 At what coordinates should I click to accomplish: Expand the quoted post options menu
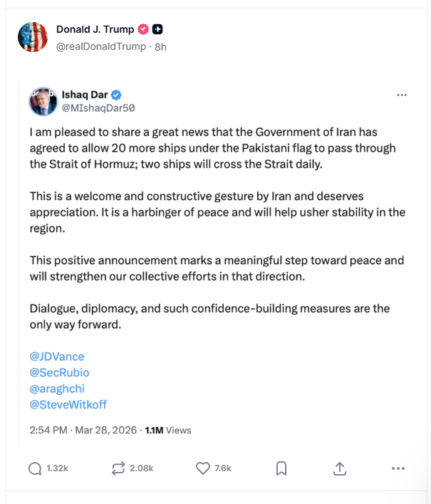point(402,95)
